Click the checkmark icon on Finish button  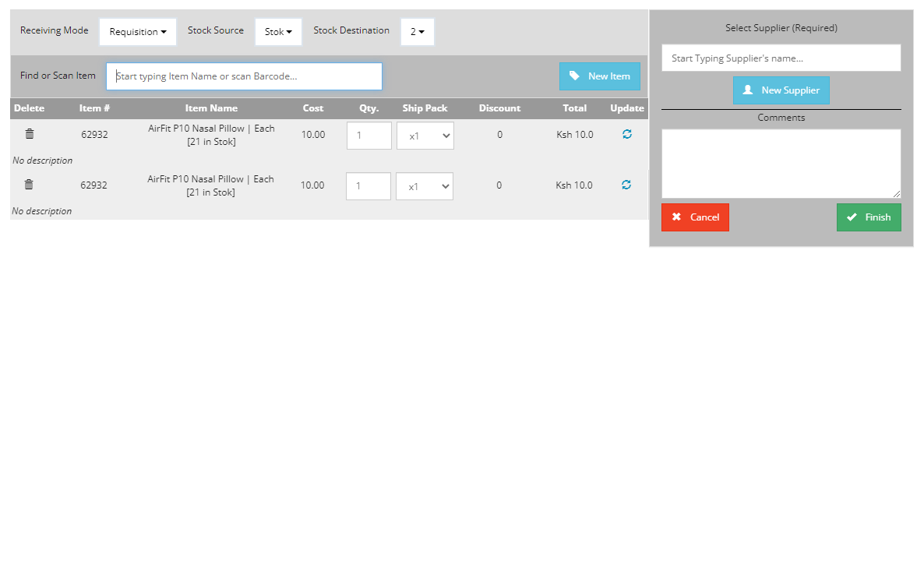tap(849, 217)
